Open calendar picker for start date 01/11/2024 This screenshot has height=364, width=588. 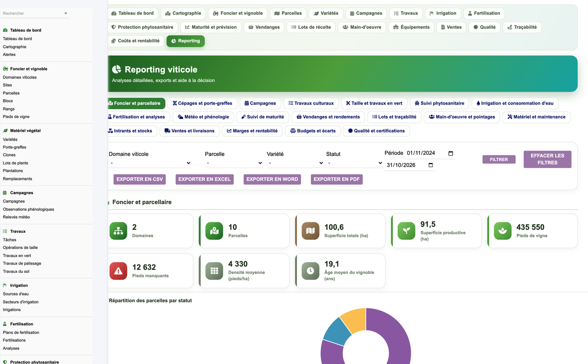(451, 153)
